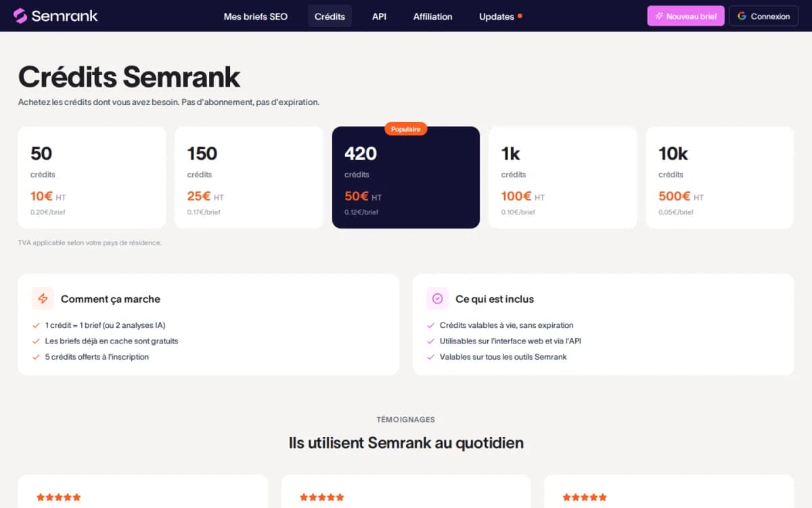Click the Nouveau brief button
This screenshot has width=812, height=508.
point(685,16)
